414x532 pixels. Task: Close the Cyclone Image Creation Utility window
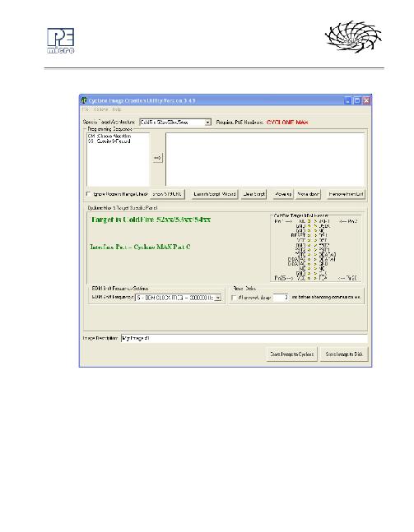[366, 100]
